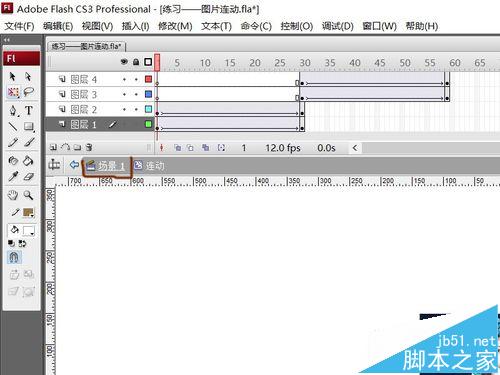Open the 修改(M) menu

click(175, 26)
